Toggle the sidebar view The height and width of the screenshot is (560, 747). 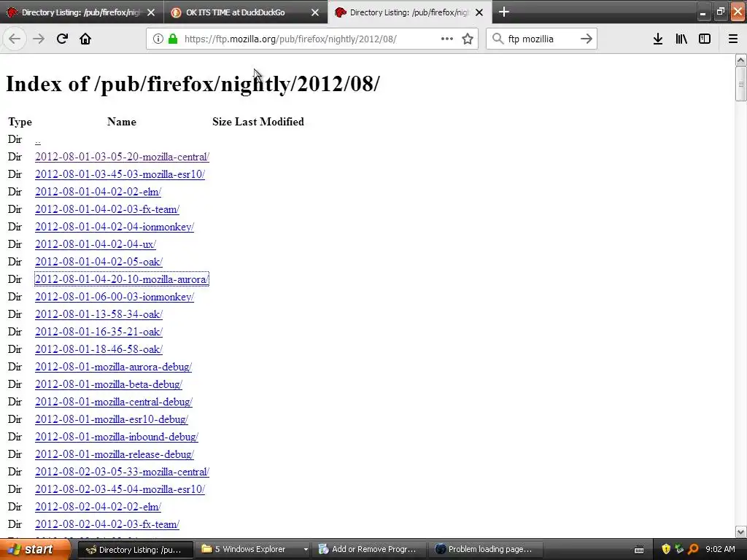tap(705, 39)
